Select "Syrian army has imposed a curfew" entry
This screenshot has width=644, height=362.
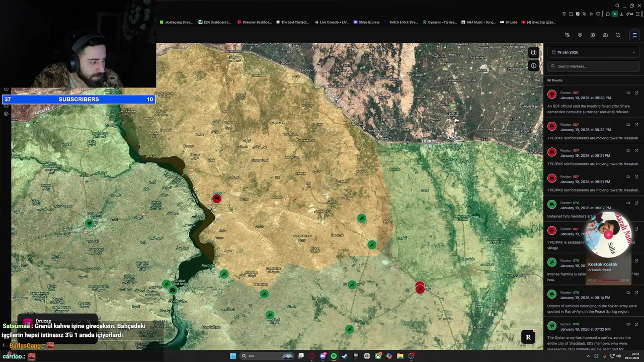point(594,334)
